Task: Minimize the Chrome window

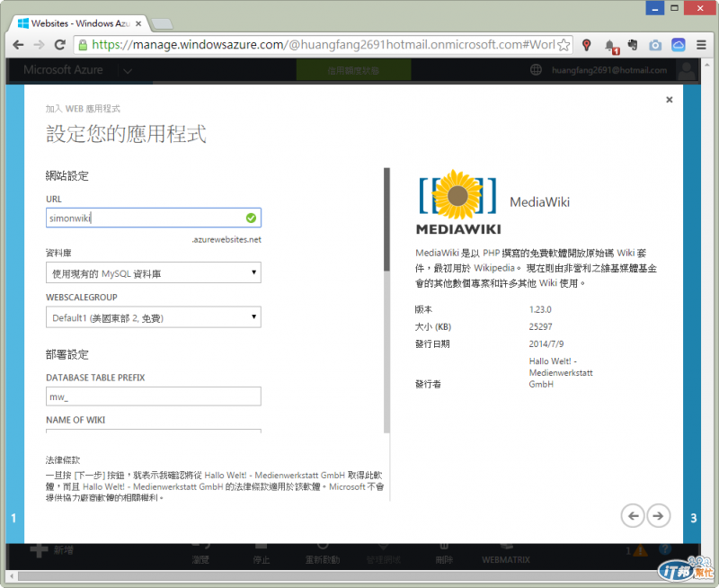Action: pyautogui.click(x=655, y=8)
